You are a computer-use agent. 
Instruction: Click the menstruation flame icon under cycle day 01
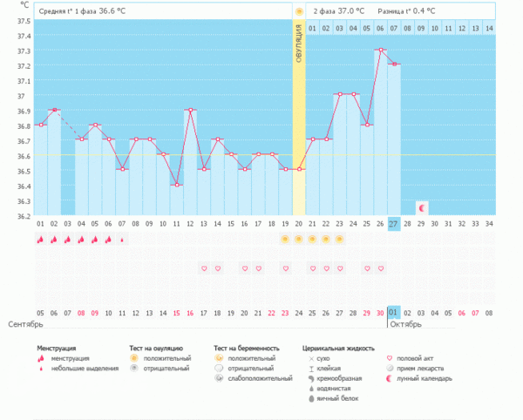tap(40, 240)
